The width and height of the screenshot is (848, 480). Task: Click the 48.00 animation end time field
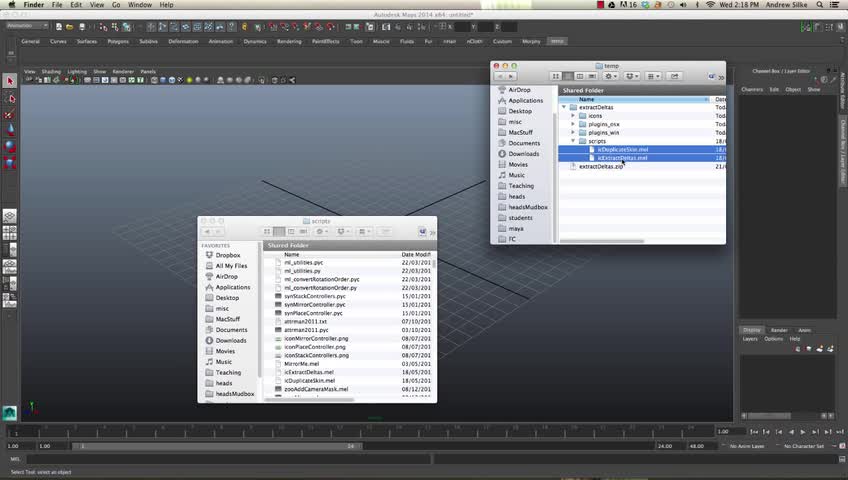(701, 446)
